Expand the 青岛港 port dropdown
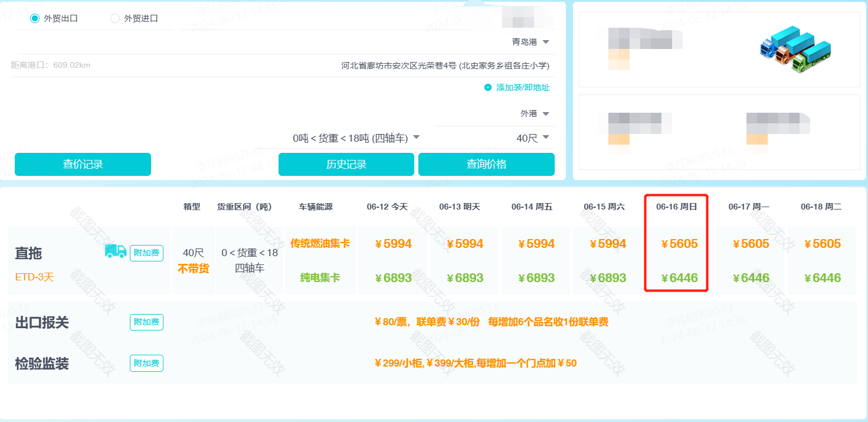Image resolution: width=868 pixels, height=422 pixels. 546,42
